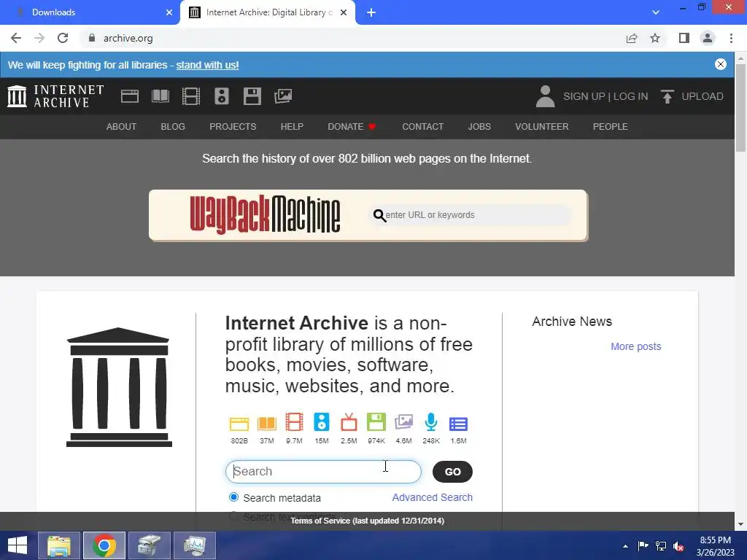The width and height of the screenshot is (747, 560).
Task: Click the Wayback Machine logo
Action: click(x=265, y=214)
